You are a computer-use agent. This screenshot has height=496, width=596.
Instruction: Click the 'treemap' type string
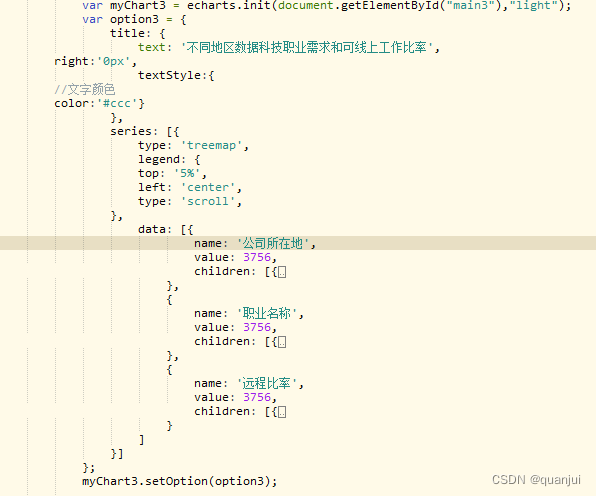[x=211, y=146]
